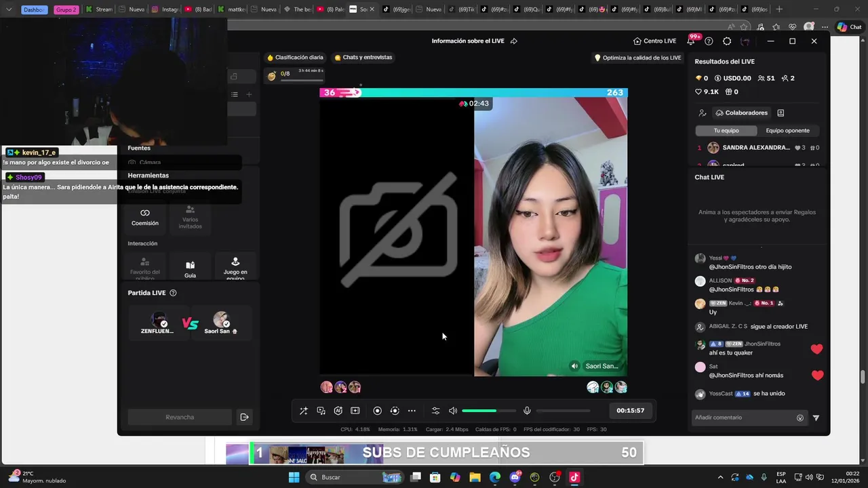
Task: Switch to the Colaboradores tab
Action: (x=741, y=113)
